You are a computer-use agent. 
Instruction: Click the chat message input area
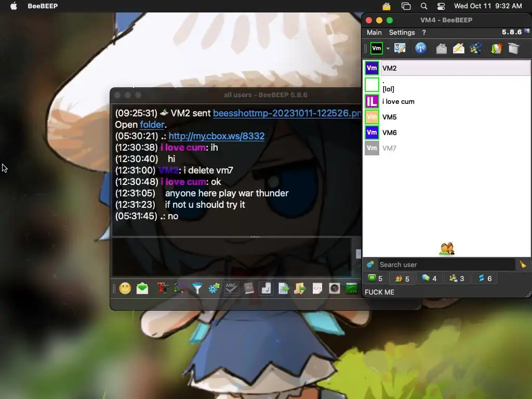tap(232, 257)
